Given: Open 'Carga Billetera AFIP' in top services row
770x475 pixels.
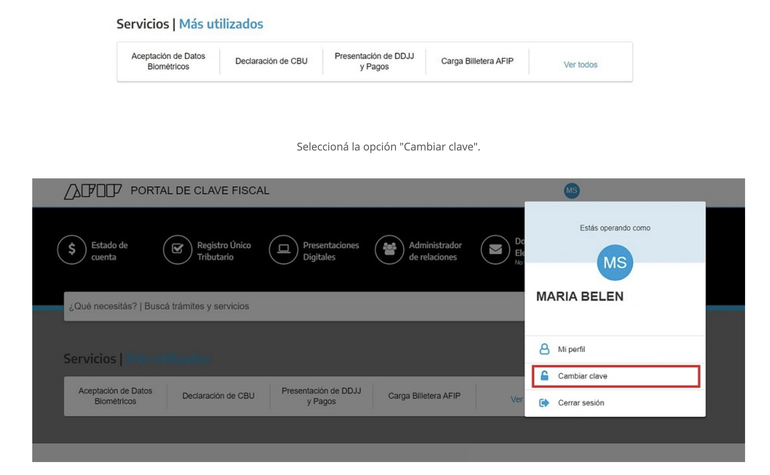Looking at the screenshot, I should [477, 61].
